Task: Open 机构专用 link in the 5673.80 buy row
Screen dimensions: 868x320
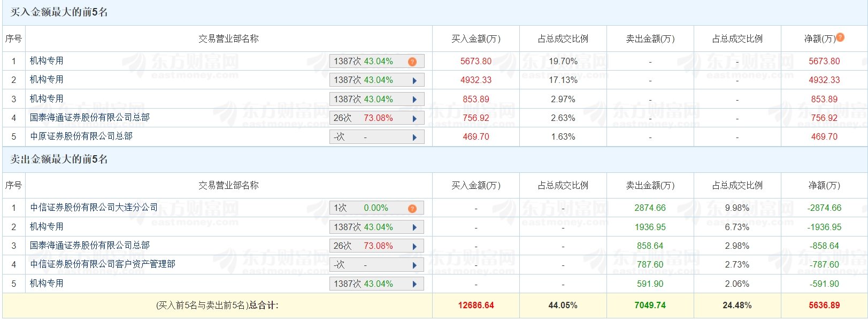Action: (x=47, y=61)
